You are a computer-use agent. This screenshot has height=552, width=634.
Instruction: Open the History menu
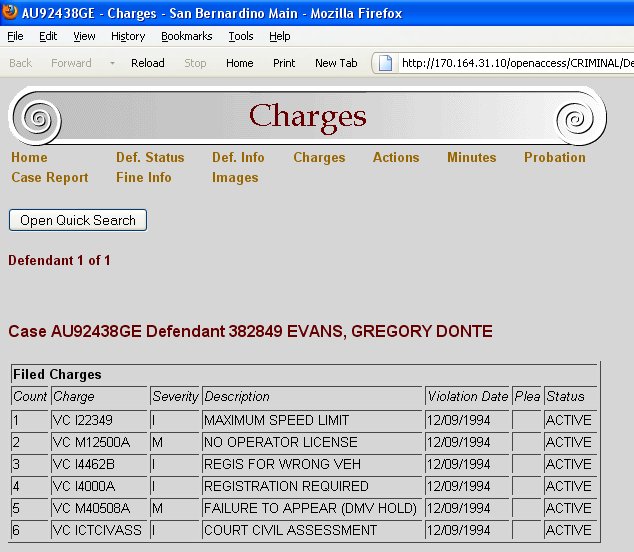[128, 36]
